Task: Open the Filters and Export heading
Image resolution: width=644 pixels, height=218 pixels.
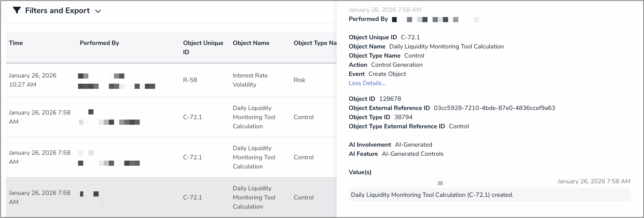Action: point(57,10)
